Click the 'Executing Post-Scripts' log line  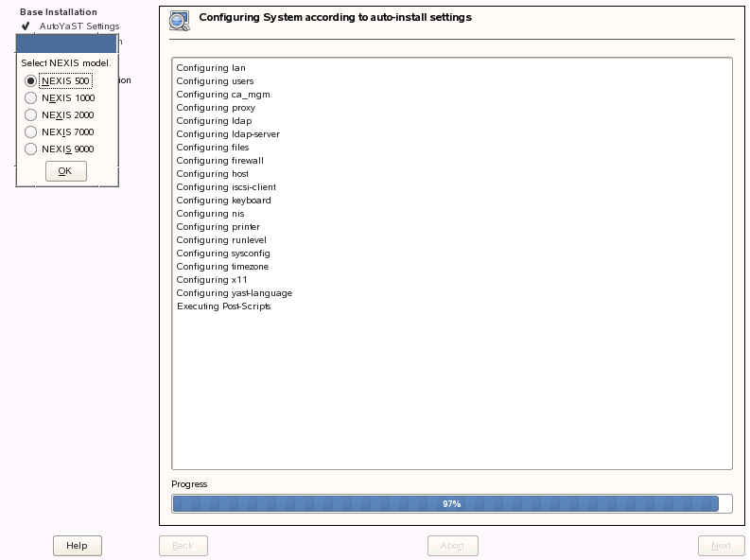223,306
